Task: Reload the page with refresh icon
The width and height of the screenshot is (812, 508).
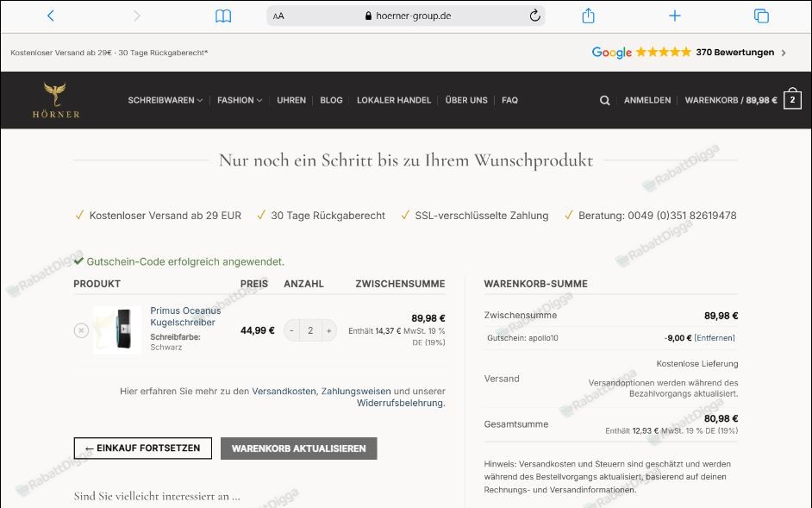Action: tap(535, 16)
